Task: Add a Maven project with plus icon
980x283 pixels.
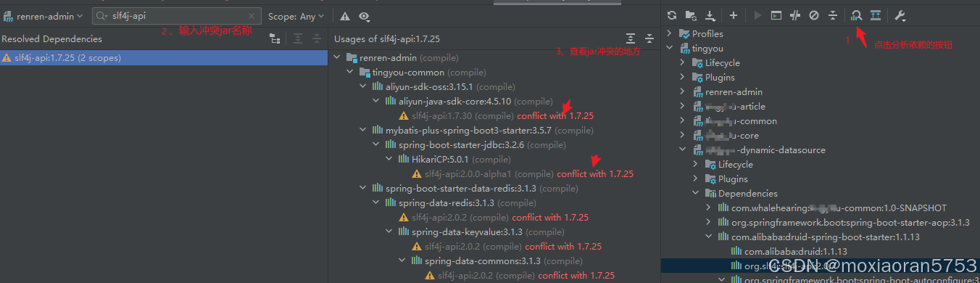Action: tap(733, 15)
